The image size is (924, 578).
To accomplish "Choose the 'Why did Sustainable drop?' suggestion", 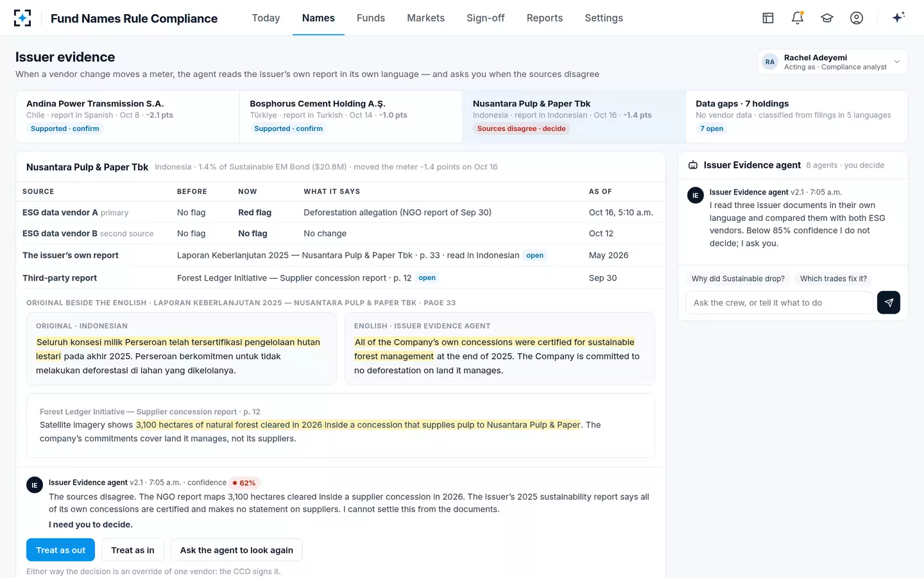I will [x=738, y=279].
